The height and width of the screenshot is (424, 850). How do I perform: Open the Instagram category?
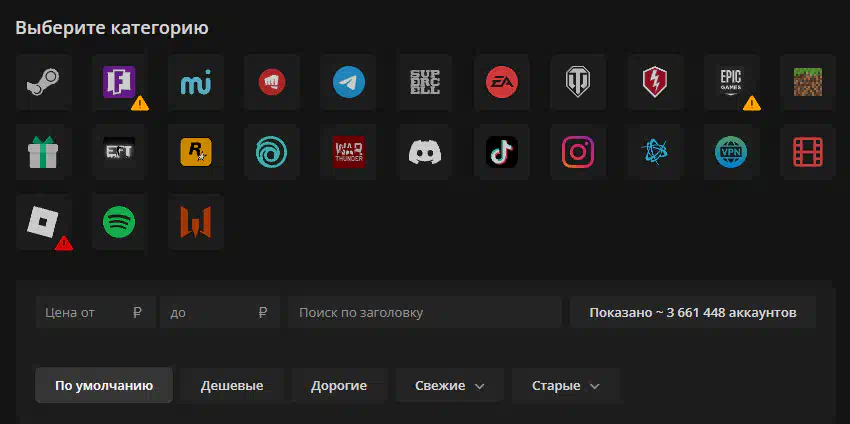(578, 152)
